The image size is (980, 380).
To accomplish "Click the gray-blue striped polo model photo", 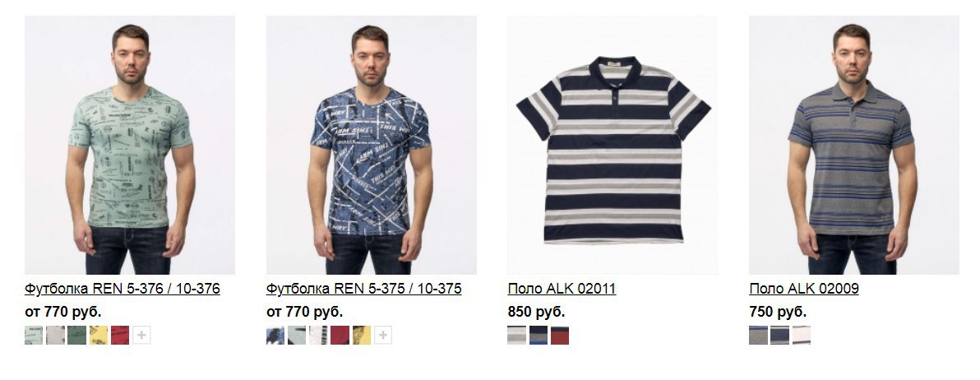I will click(853, 145).
